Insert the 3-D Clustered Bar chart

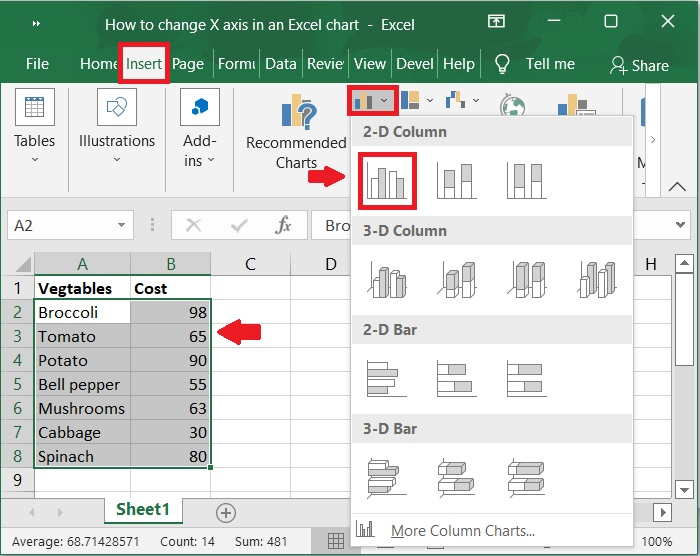pyautogui.click(x=387, y=478)
